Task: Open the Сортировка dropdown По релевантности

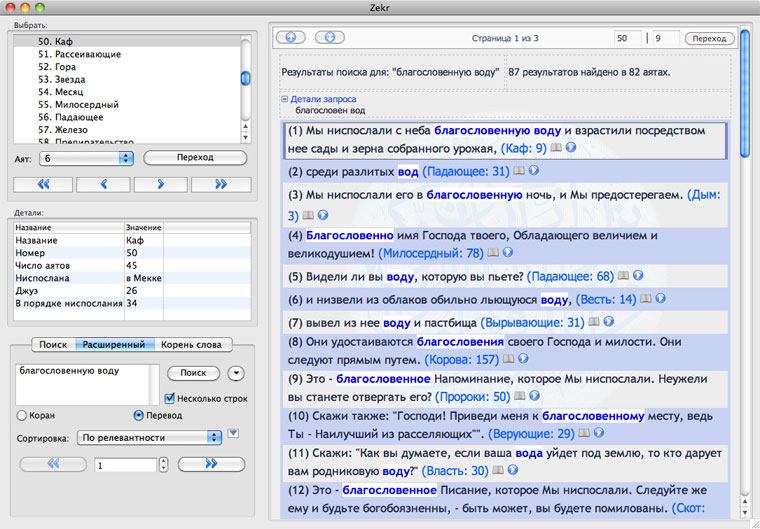Action: point(149,438)
